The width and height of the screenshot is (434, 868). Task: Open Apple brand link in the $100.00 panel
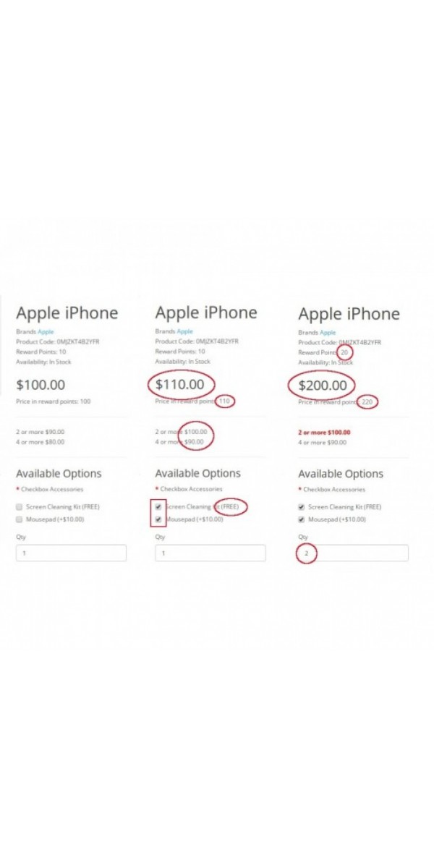click(46, 331)
